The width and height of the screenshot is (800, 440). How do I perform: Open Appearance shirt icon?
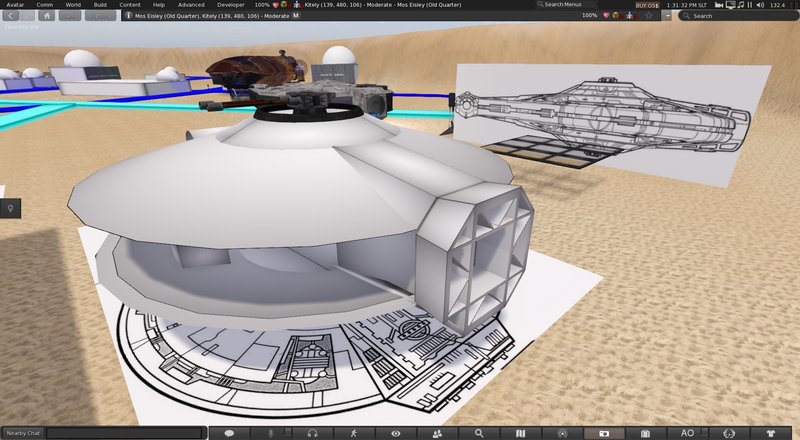[x=770, y=433]
